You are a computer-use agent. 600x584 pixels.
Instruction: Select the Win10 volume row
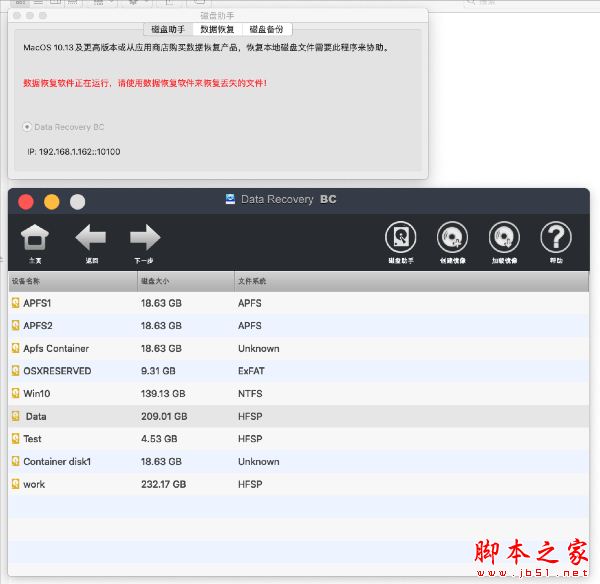coord(298,393)
